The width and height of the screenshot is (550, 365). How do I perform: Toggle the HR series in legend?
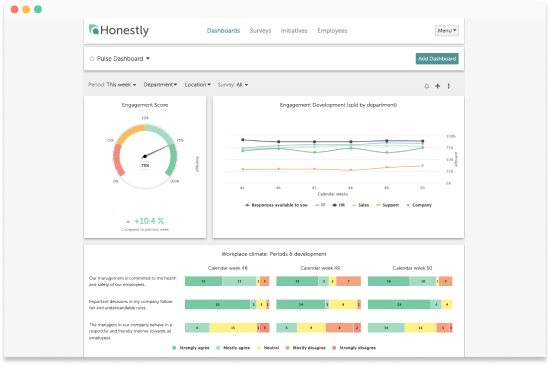coord(338,205)
